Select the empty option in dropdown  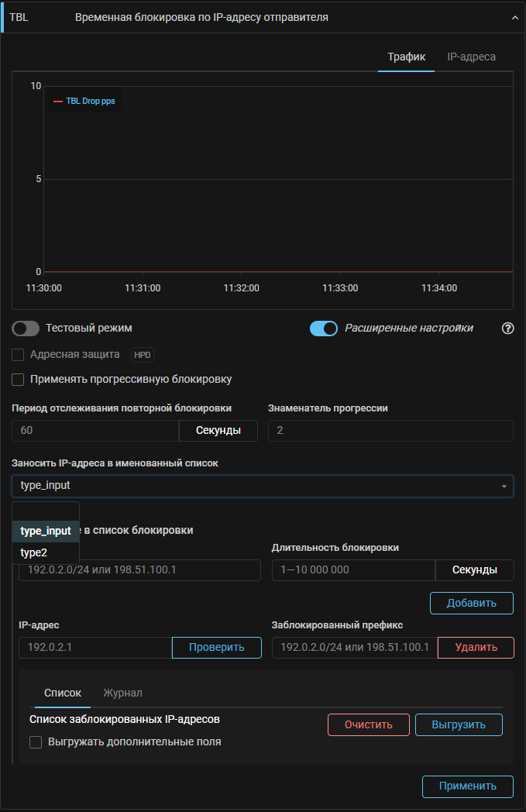tap(46, 511)
